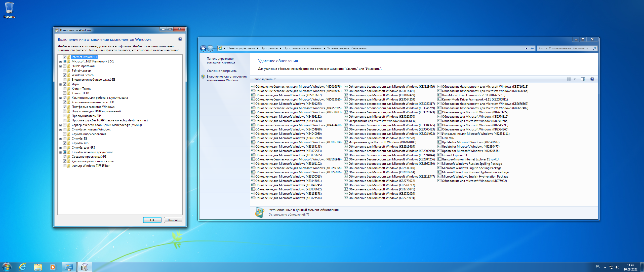Select the KB917607 entry in updates list

click(x=446, y=138)
